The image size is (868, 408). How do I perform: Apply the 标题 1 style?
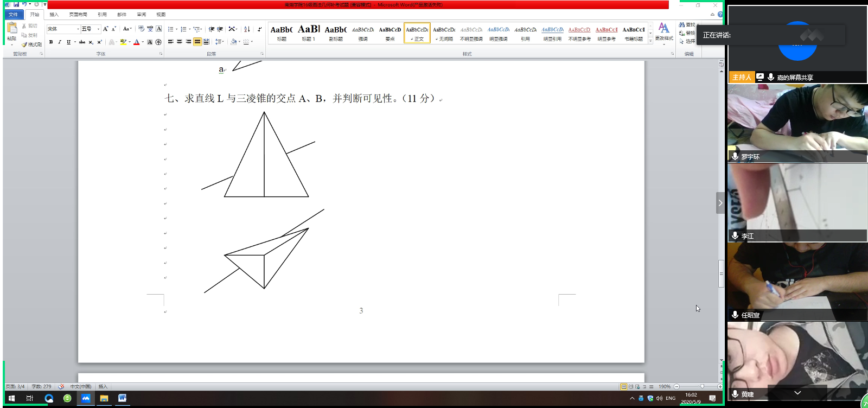(x=309, y=33)
